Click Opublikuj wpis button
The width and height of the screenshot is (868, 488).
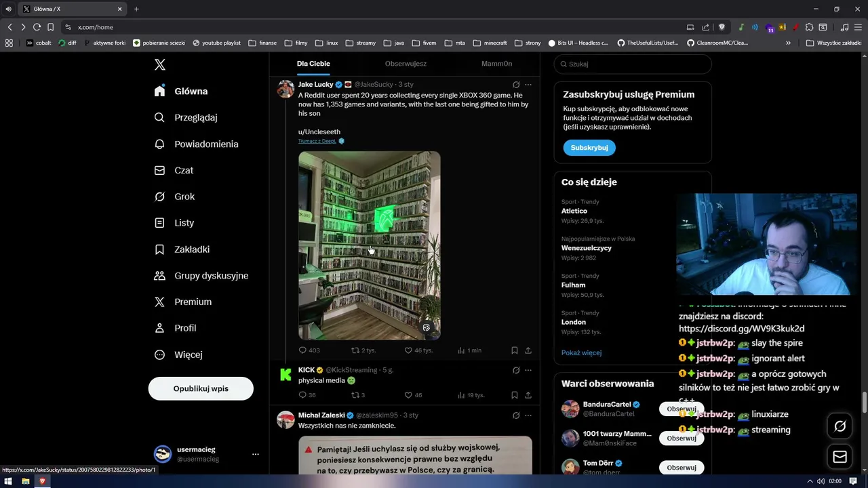(201, 388)
